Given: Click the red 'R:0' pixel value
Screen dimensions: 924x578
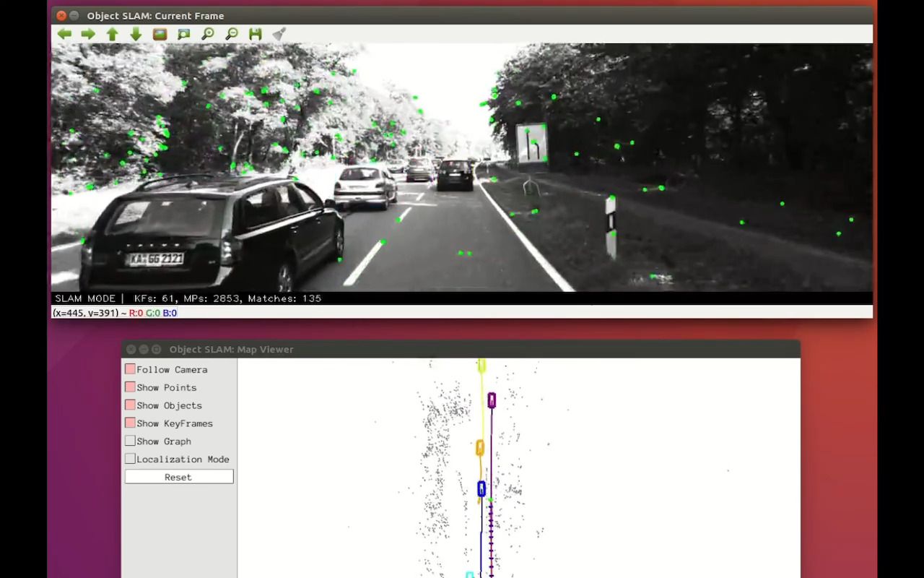Looking at the screenshot, I should [136, 313].
